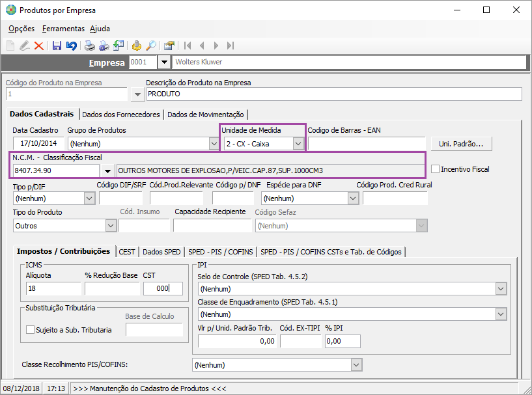Expand the Classe Recolhimento PIS/COFINS dropdown

[x=356, y=365]
